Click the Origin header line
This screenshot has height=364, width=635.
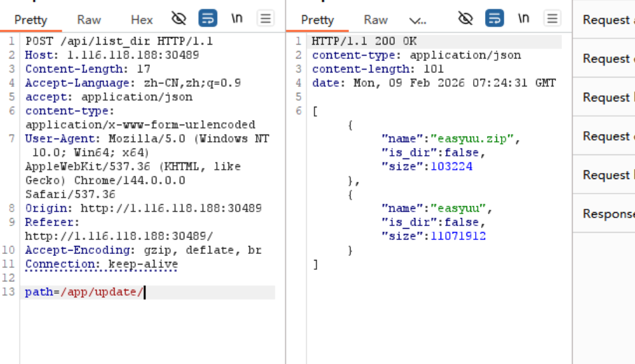pyautogui.click(x=143, y=208)
